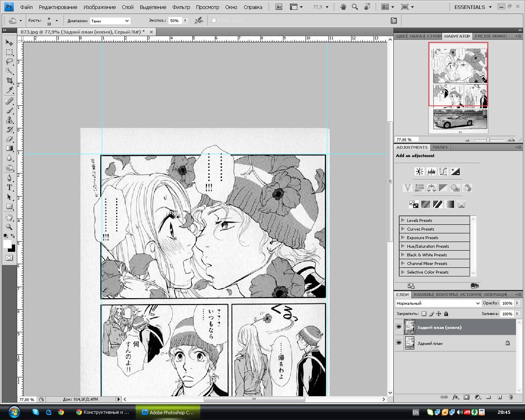This screenshot has width=525, height=420.
Task: Add a Brightness/Contrast adjustment
Action: point(419,171)
